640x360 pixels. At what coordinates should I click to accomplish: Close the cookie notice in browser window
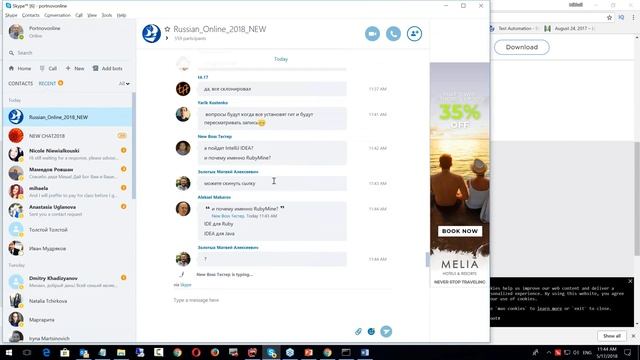pos(630,281)
